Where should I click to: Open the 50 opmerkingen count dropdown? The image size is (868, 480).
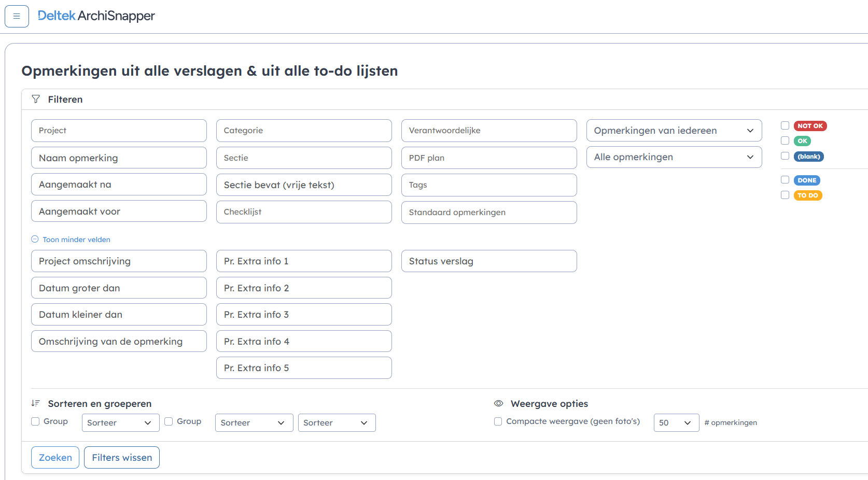677,422
